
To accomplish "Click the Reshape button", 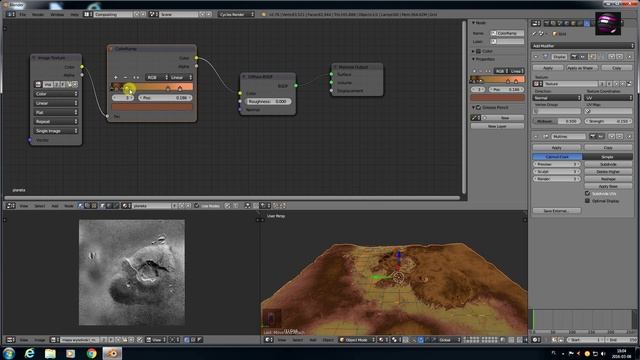I will (608, 179).
